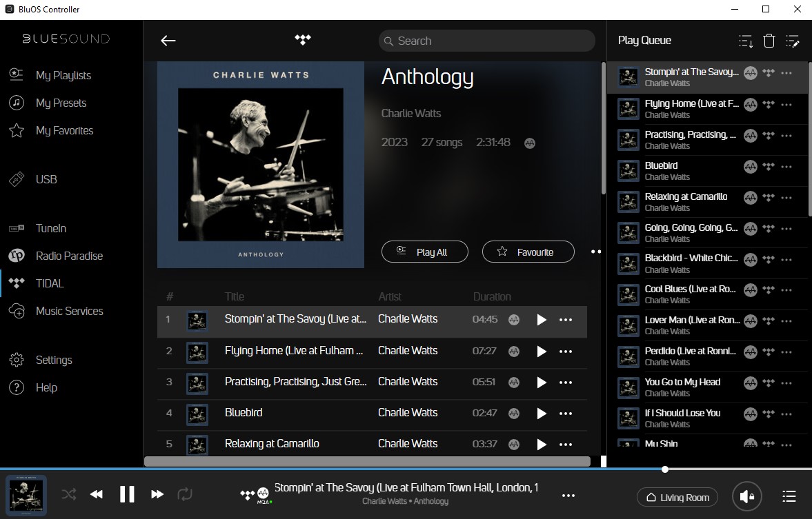Click Title column header
This screenshot has width=812, height=519.
[234, 296]
